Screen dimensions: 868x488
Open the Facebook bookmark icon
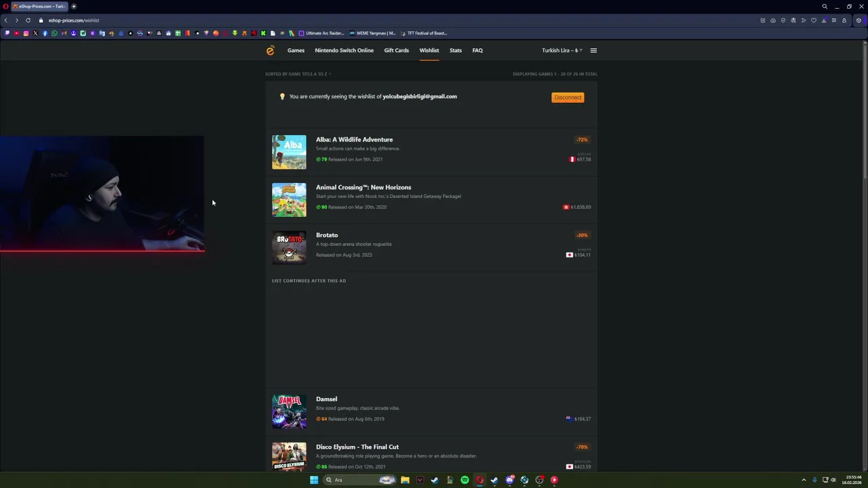click(45, 33)
